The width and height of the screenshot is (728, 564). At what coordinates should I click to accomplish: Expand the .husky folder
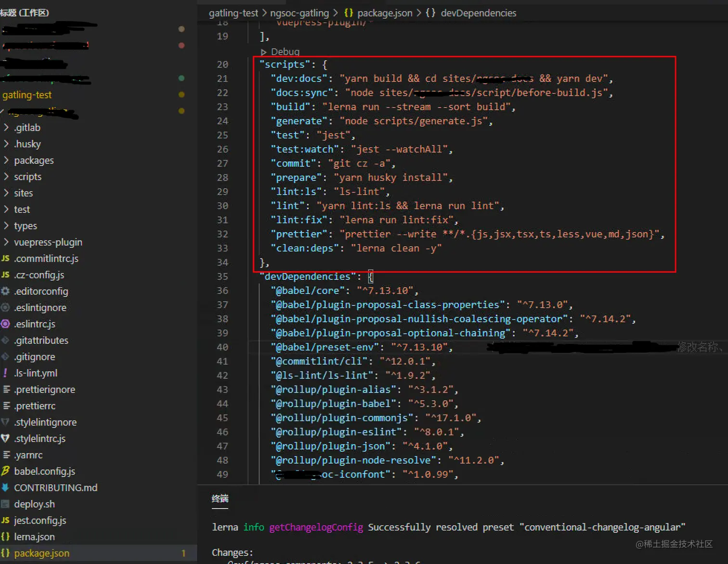click(x=6, y=144)
